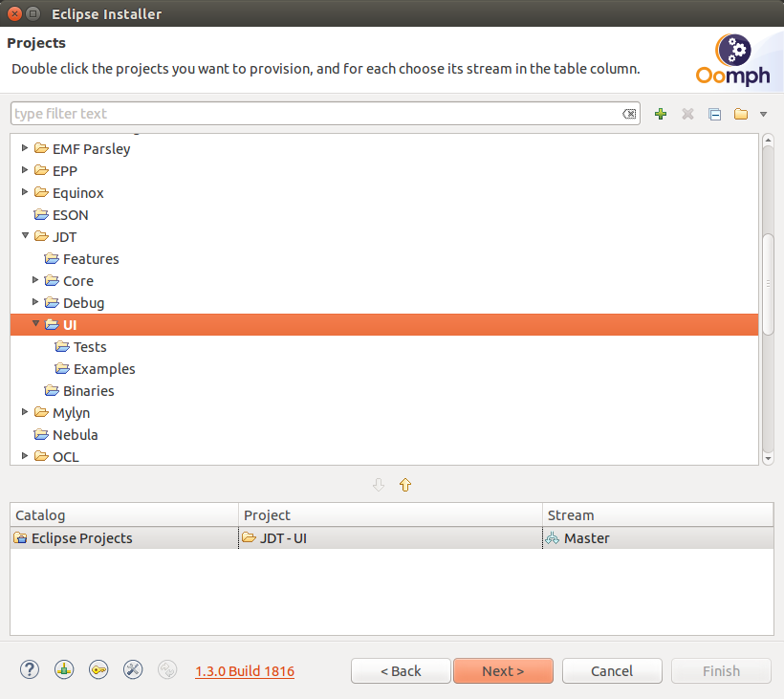
Task: Select the EMF Parsley project label
Action: point(92,149)
